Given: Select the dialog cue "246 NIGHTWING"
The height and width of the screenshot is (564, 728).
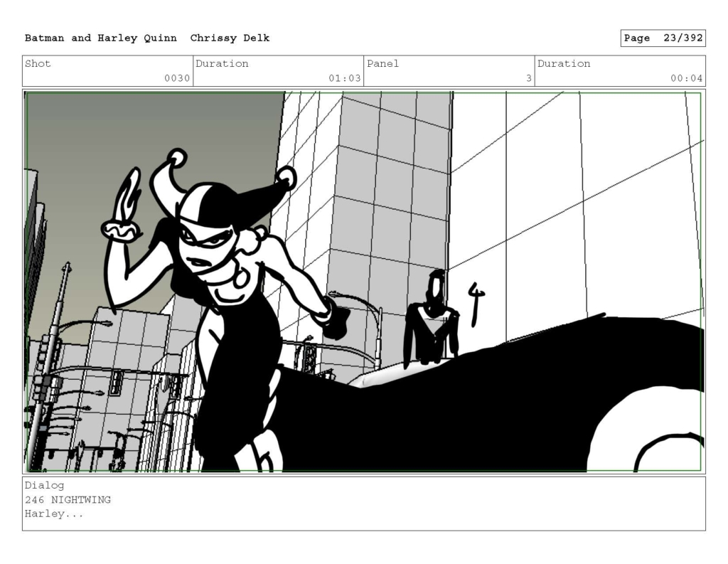Looking at the screenshot, I should (x=68, y=500).
